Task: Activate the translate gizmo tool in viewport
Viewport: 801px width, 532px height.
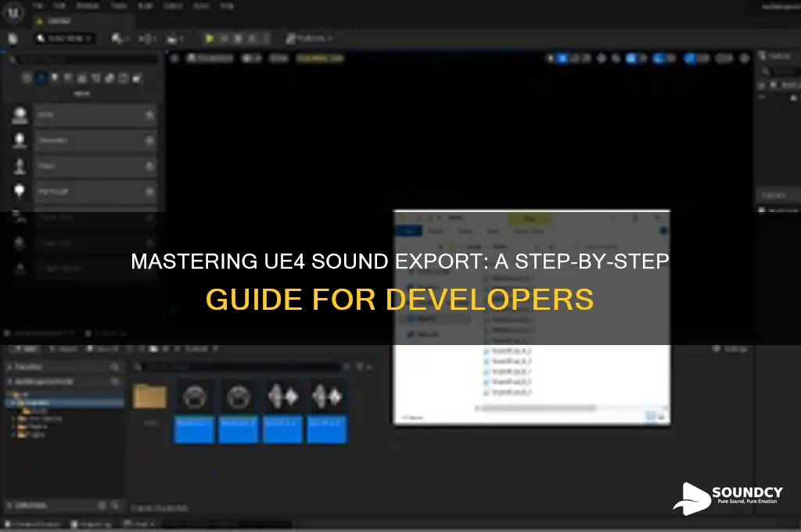Action: pyautogui.click(x=562, y=58)
